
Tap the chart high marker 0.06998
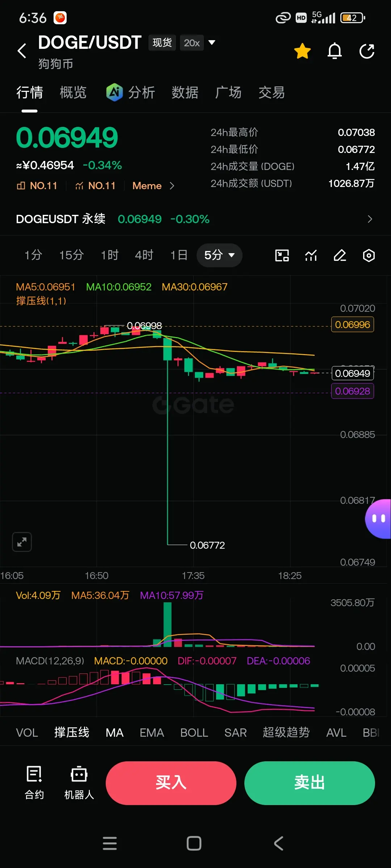(x=144, y=325)
